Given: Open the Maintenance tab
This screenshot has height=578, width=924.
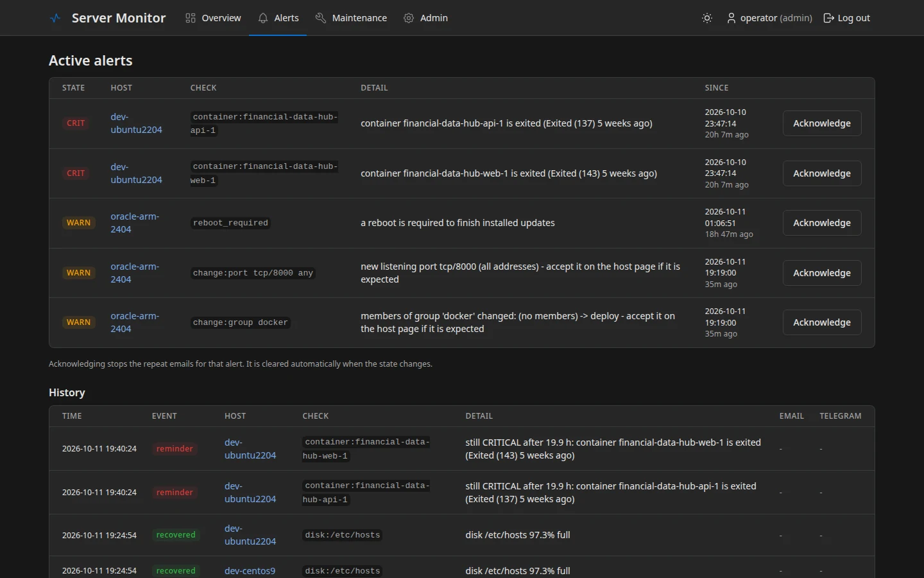Looking at the screenshot, I should 351,18.
